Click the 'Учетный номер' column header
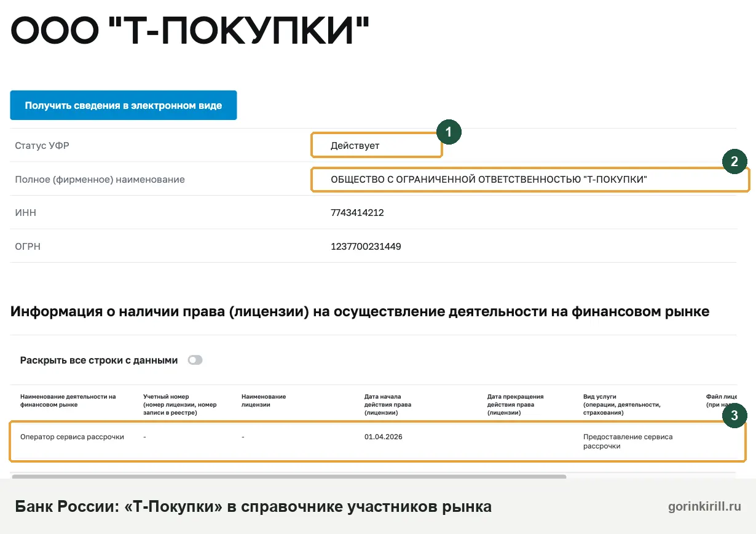 tap(180, 405)
